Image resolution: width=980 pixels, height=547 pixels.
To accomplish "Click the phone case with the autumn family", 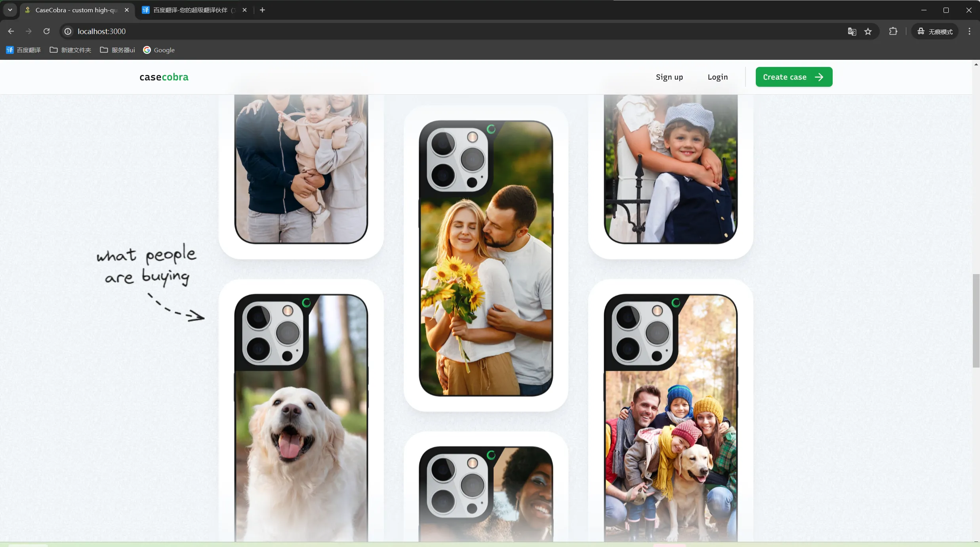I will pos(671,418).
